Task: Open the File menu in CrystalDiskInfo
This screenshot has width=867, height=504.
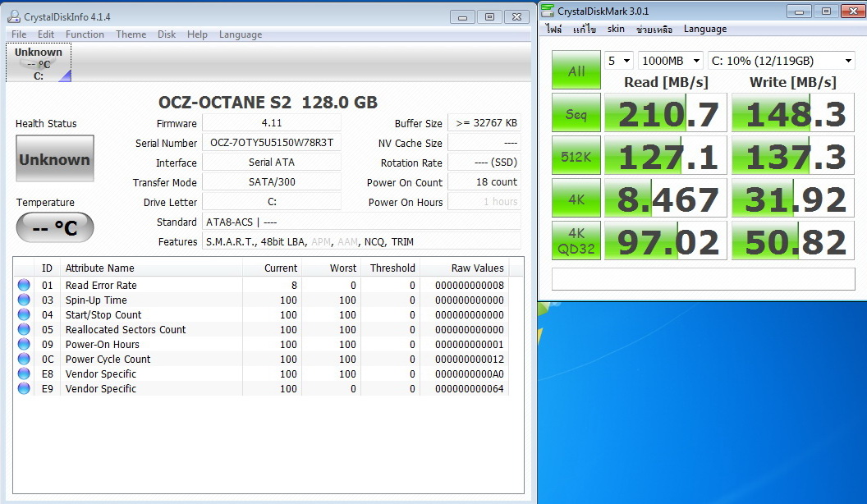Action: point(19,34)
